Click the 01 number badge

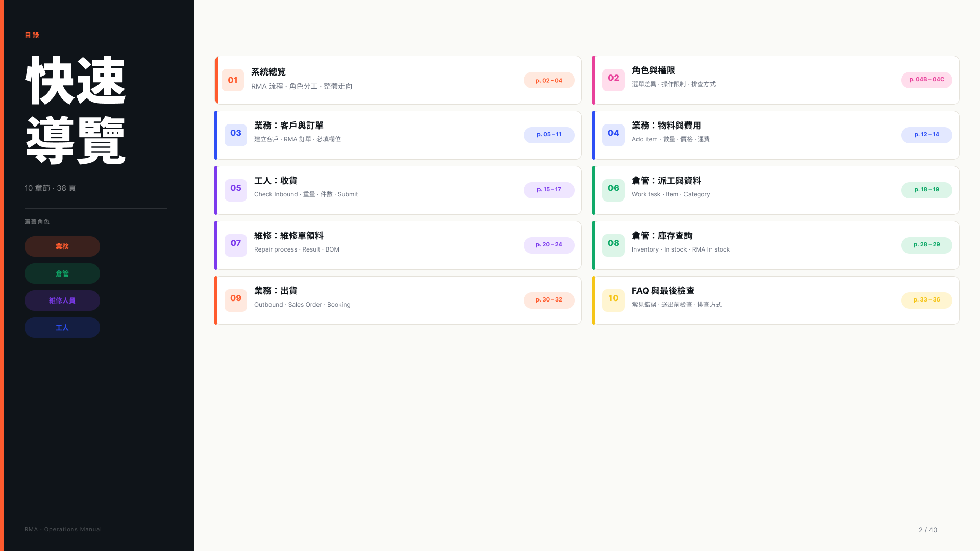(233, 80)
